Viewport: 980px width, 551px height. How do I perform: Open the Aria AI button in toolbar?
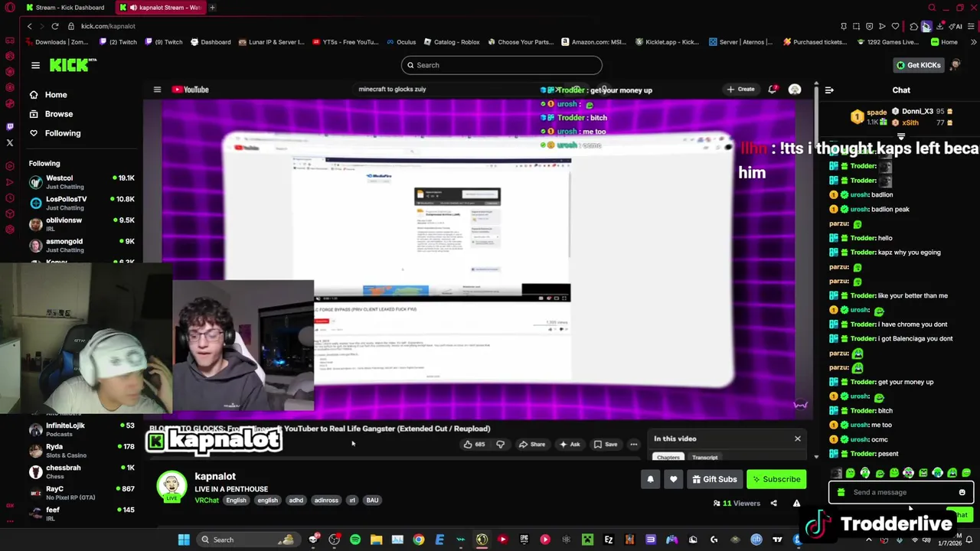click(957, 26)
